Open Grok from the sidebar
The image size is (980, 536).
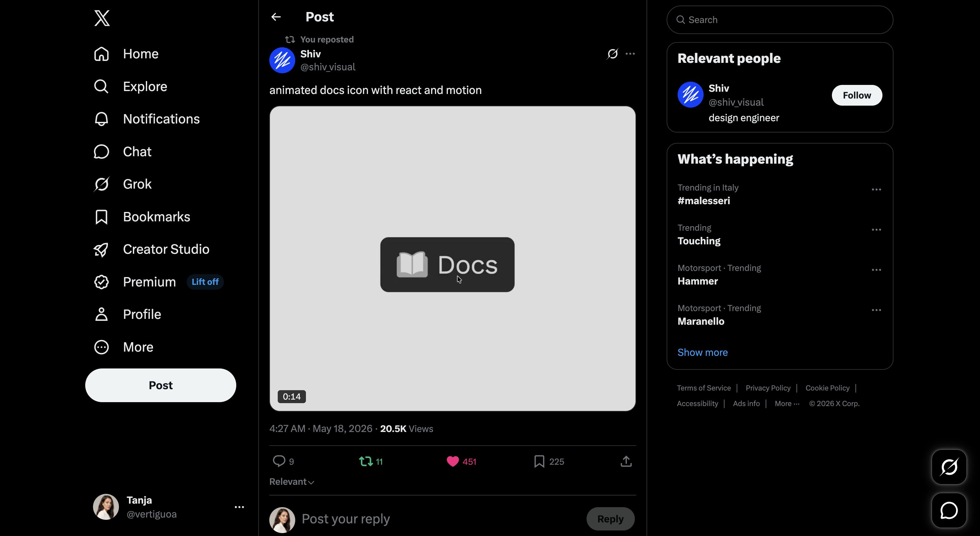point(122,184)
